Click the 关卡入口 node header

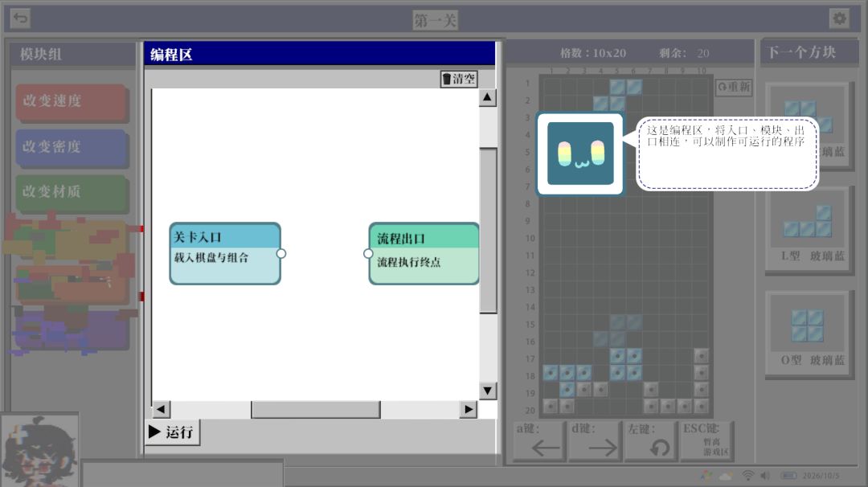(x=225, y=236)
